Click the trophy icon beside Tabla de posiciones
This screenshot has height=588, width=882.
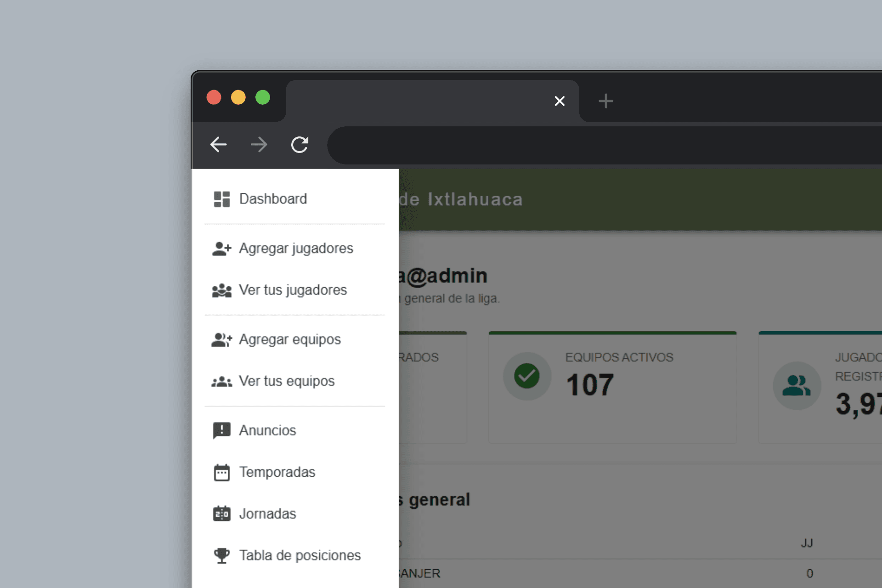pyautogui.click(x=222, y=555)
